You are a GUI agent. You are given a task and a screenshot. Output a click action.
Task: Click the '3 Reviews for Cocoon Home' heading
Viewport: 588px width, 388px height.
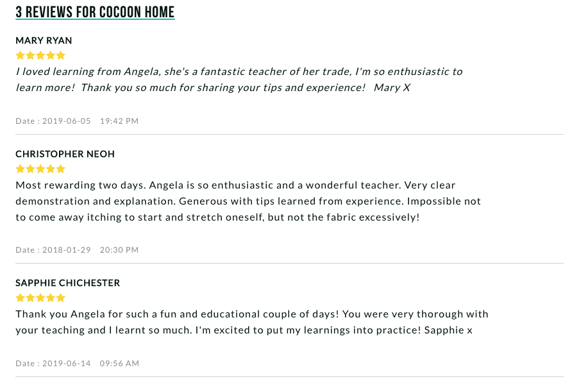click(x=95, y=12)
